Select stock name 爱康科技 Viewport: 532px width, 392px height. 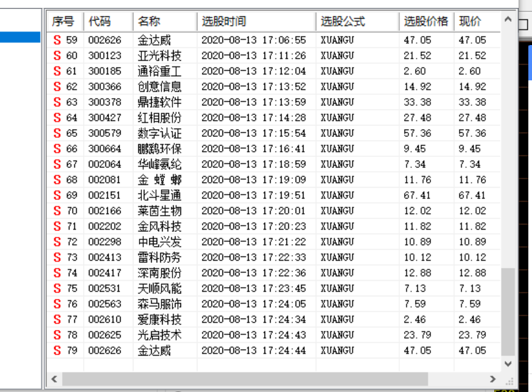pyautogui.click(x=160, y=320)
